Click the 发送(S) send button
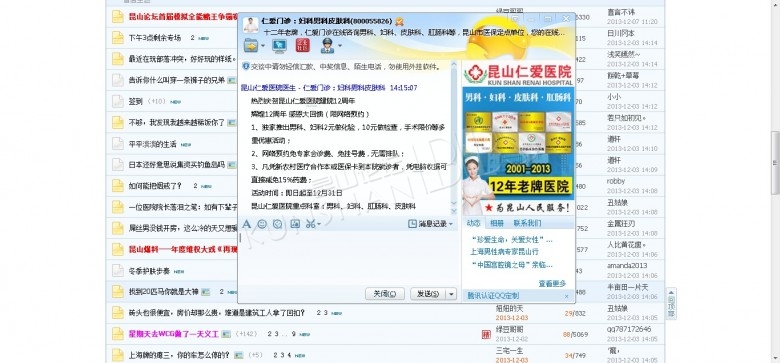Image resolution: width=780 pixels, height=363 pixels. click(427, 294)
